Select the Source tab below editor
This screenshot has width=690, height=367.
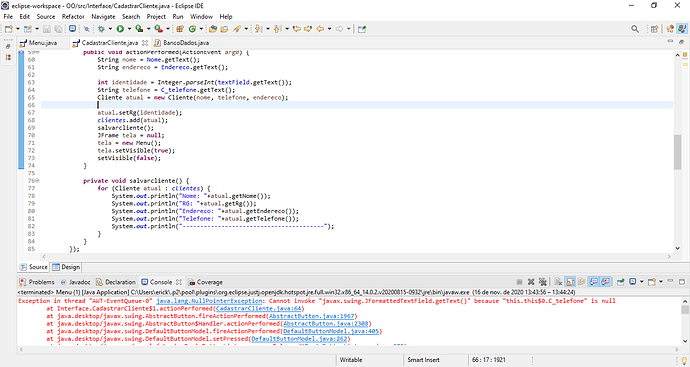[34, 267]
